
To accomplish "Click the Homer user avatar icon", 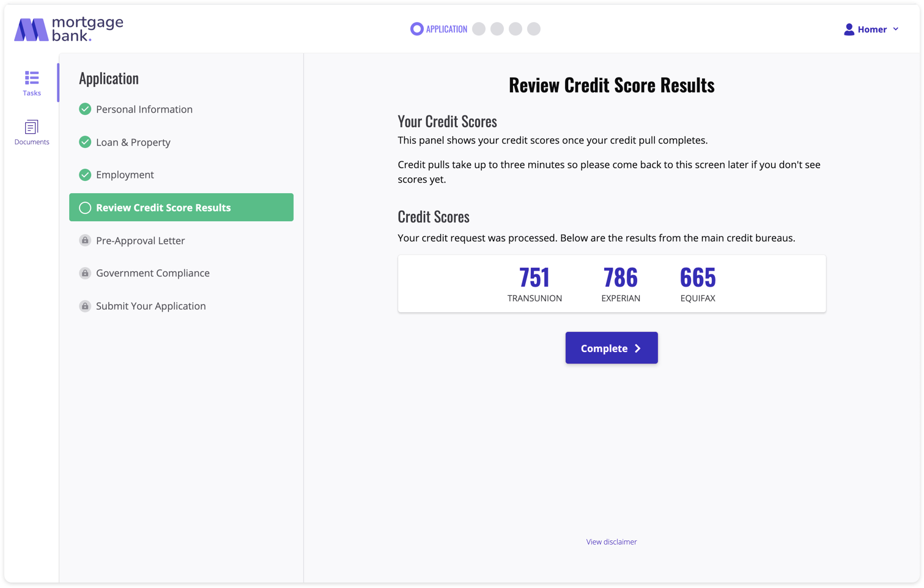I will click(x=849, y=29).
